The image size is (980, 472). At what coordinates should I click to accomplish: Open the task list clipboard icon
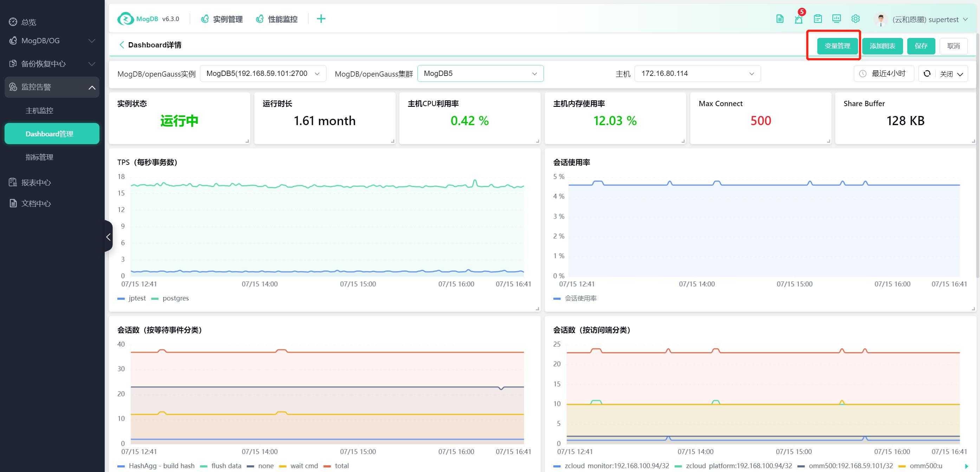tap(818, 19)
